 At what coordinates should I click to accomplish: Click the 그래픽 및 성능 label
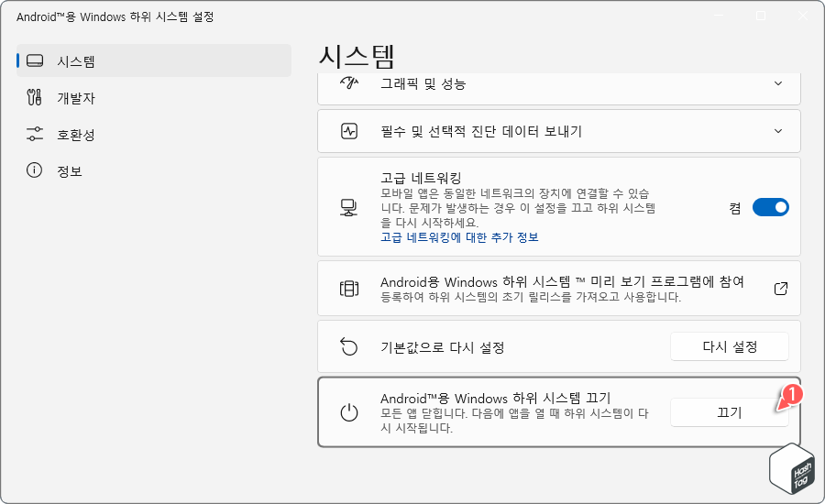(423, 83)
